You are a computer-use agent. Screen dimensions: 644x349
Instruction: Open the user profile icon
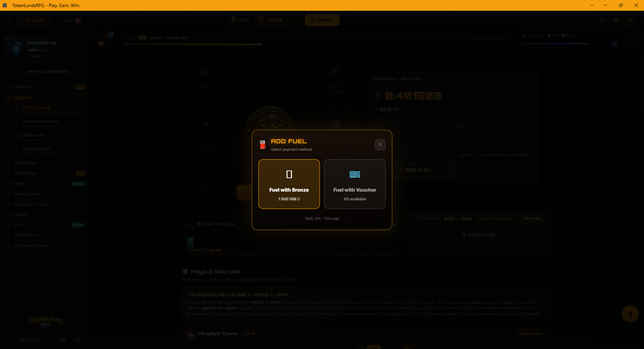click(630, 20)
